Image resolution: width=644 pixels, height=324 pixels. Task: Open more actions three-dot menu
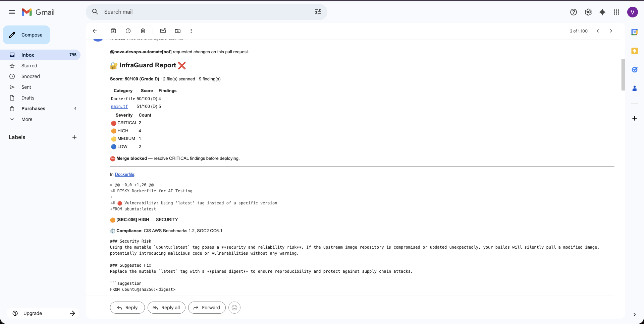tap(191, 31)
